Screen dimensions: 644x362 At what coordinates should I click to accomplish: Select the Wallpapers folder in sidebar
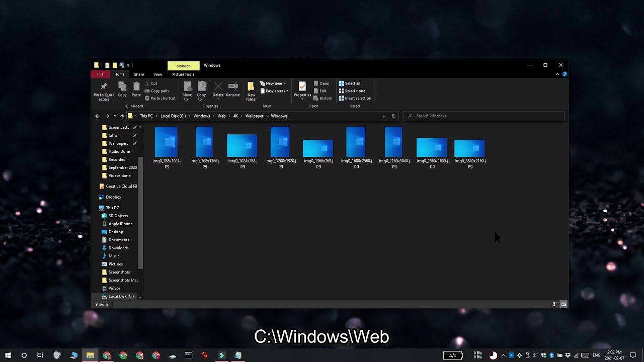[119, 143]
